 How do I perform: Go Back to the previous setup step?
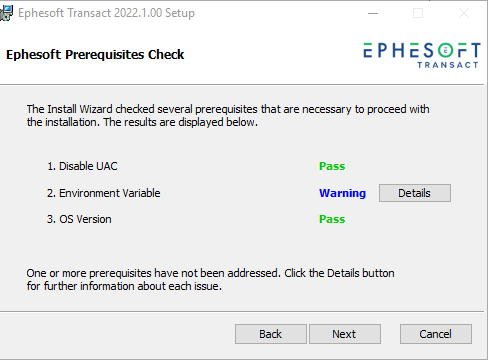[x=271, y=334]
